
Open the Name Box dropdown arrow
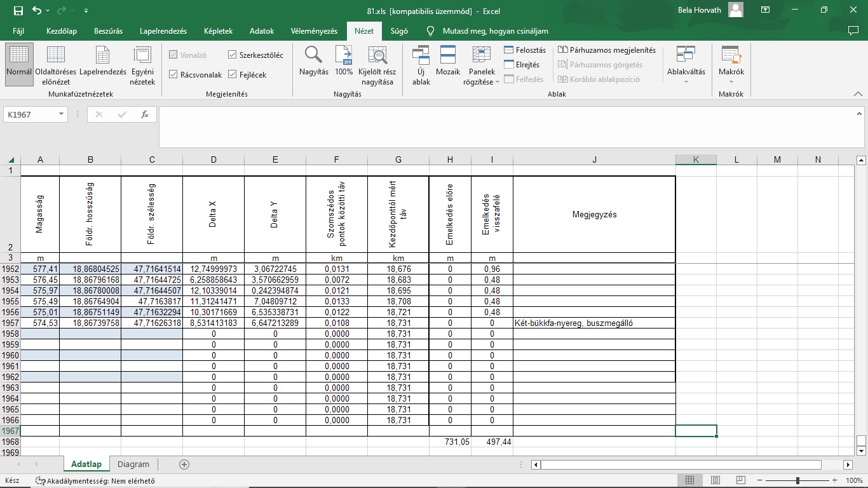pos(61,114)
